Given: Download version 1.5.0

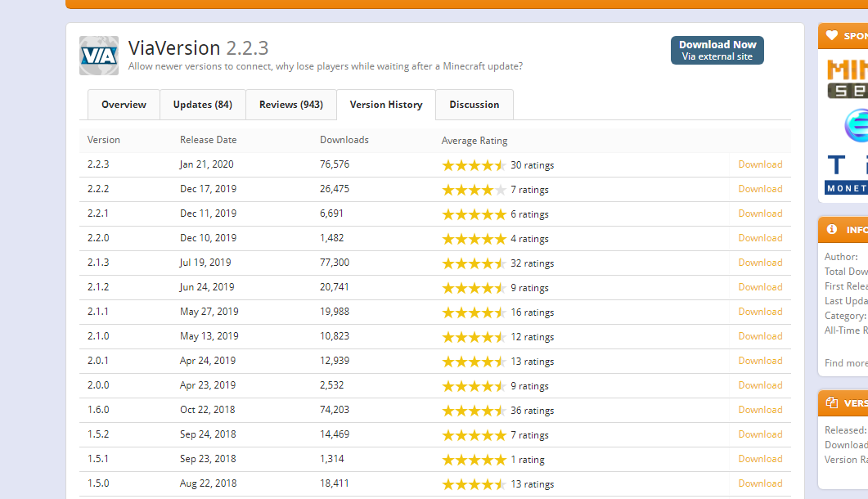Looking at the screenshot, I should pyautogui.click(x=760, y=483).
